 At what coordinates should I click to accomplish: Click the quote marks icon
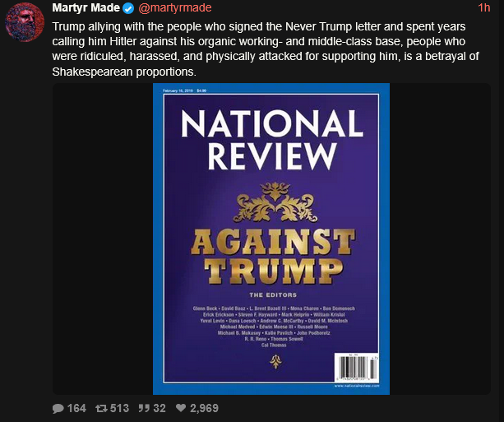tap(144, 409)
